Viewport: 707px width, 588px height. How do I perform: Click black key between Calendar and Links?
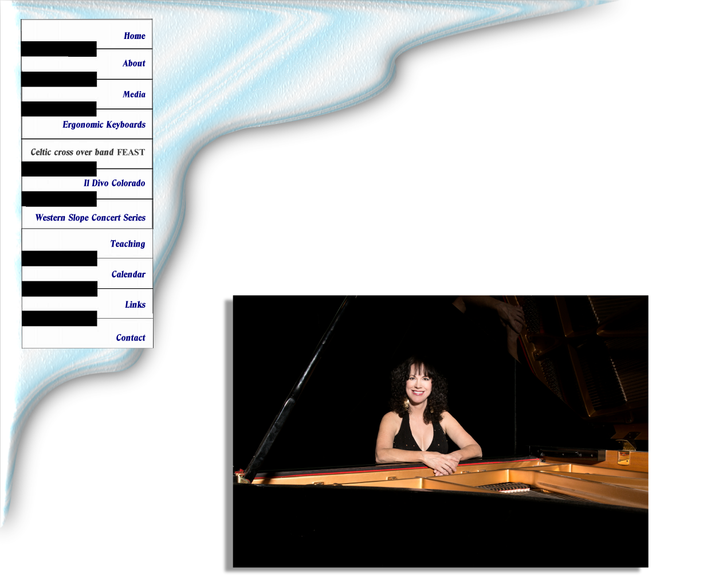(59, 289)
